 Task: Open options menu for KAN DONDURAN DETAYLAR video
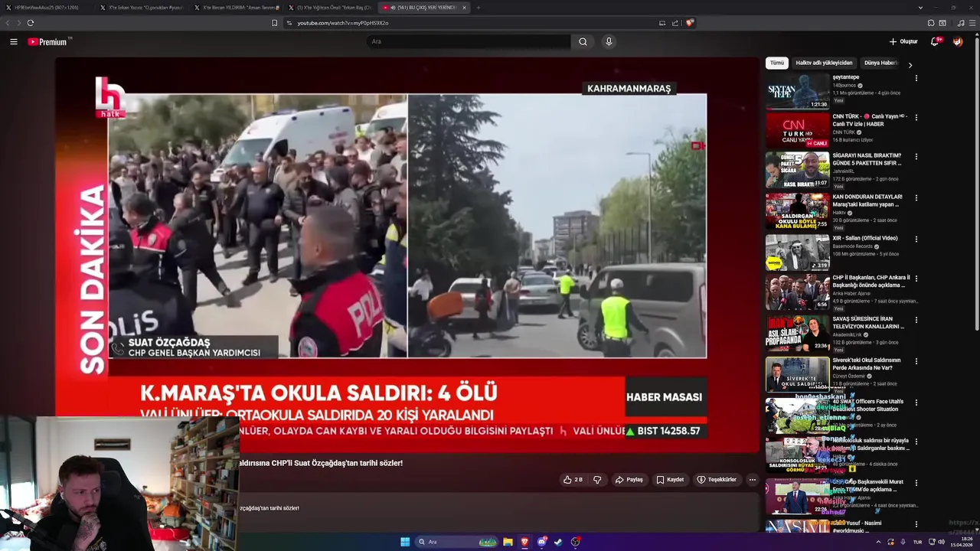(x=916, y=197)
